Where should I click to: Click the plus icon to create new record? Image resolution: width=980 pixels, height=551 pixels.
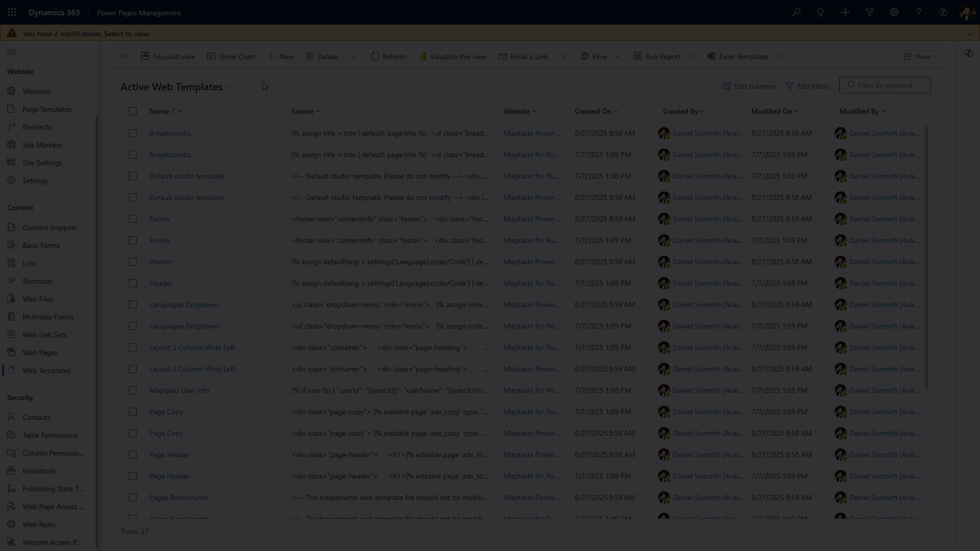point(845,12)
